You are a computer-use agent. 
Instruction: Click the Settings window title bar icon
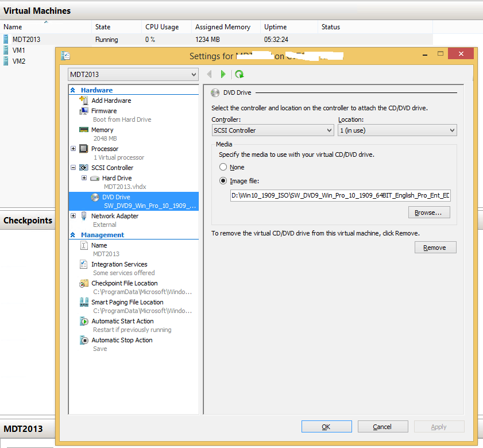[x=65, y=56]
